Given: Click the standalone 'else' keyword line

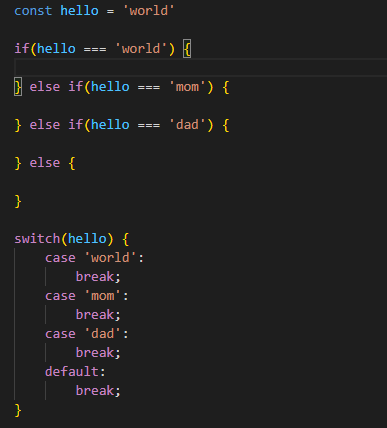Looking at the screenshot, I should click(45, 163).
